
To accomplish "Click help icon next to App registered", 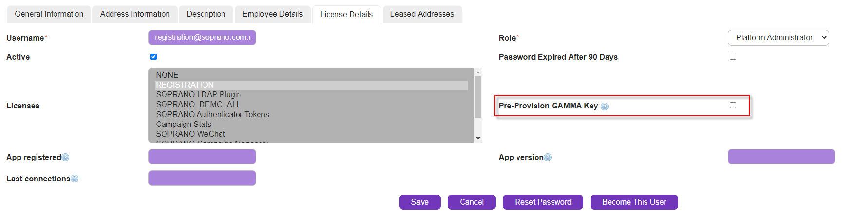I will (65, 158).
